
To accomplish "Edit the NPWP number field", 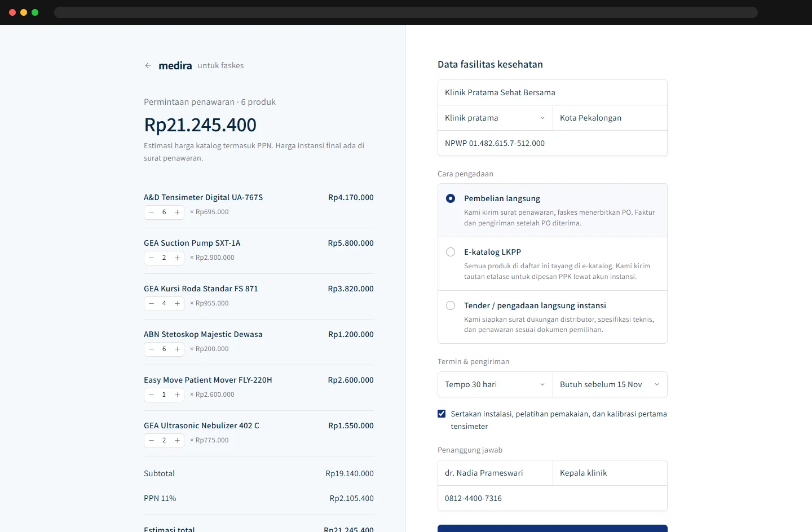I will coord(553,143).
